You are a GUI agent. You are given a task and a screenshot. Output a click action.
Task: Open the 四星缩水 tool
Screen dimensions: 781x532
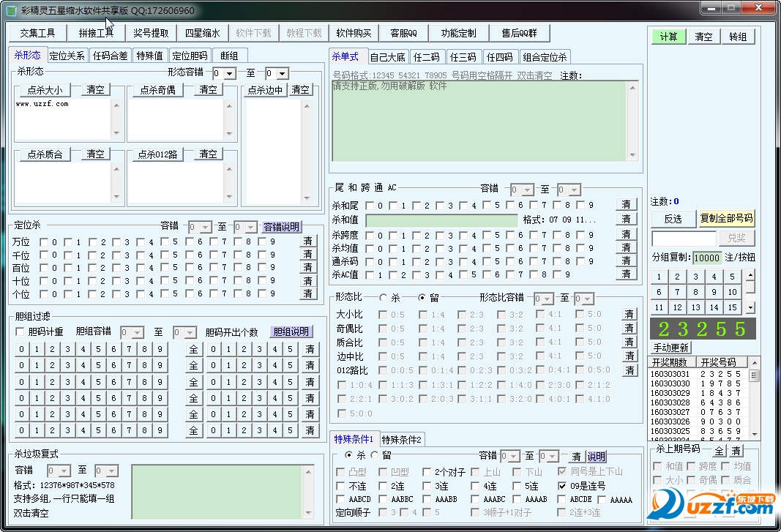(202, 34)
